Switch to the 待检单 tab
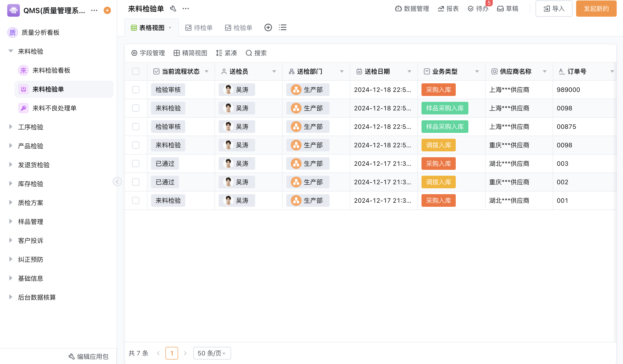Viewport: 623px width, 364px height. pos(199,27)
